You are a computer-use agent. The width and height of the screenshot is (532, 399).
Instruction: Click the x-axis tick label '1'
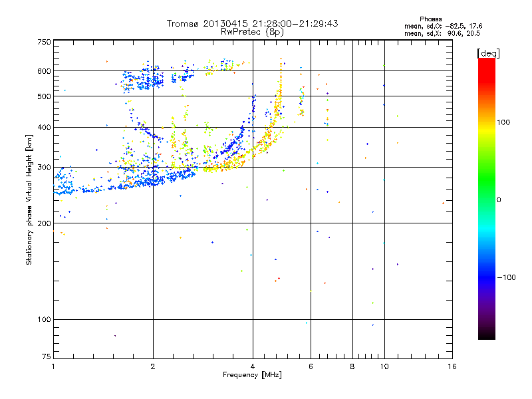53,366
